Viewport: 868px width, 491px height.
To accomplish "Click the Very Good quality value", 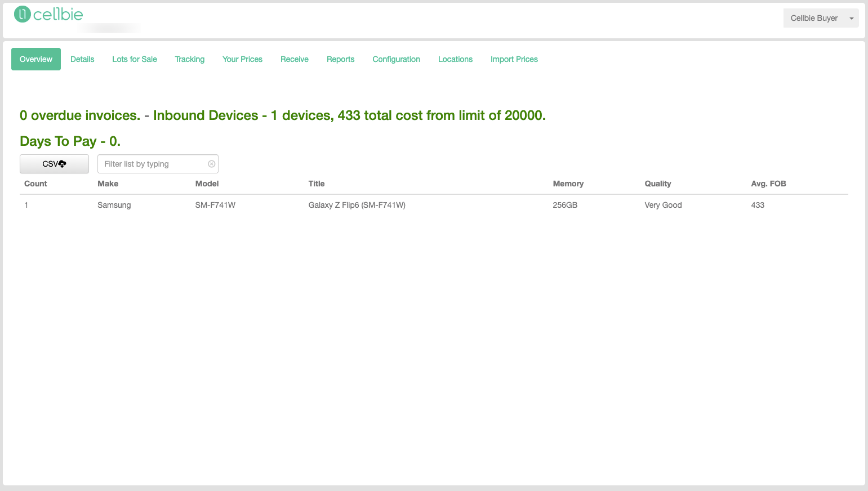I will pos(663,205).
